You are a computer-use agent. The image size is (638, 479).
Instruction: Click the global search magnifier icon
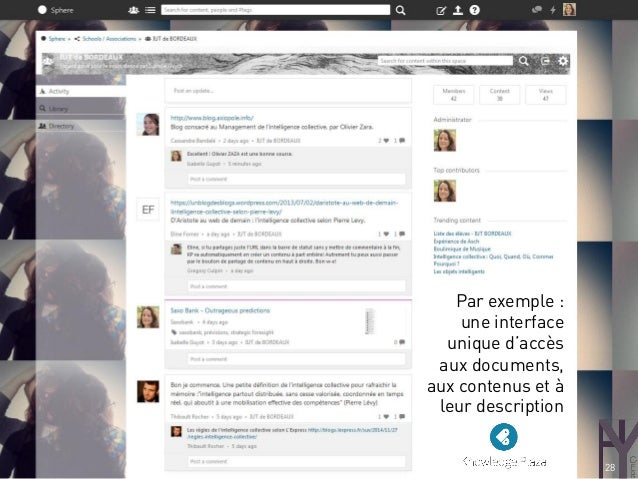(400, 10)
